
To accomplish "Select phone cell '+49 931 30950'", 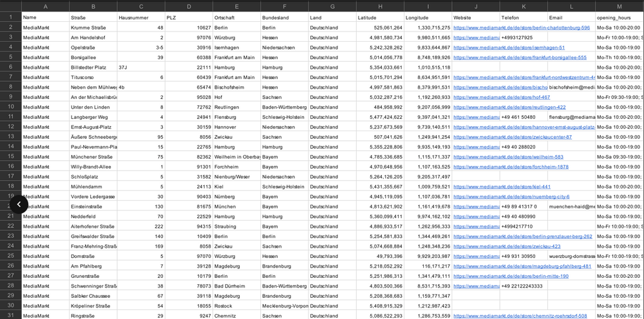I will click(524, 256).
